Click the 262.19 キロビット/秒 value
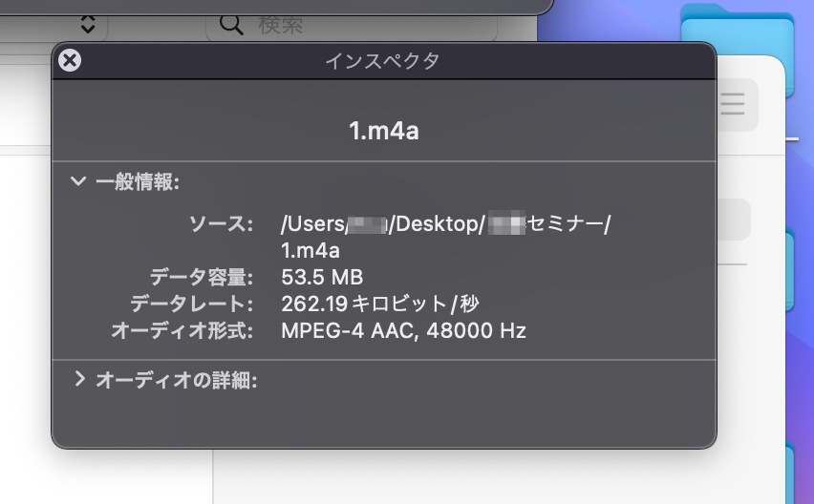 click(x=380, y=304)
